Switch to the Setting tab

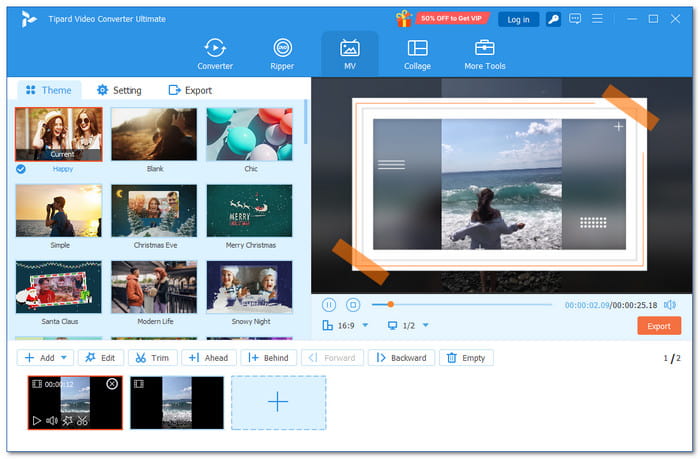tap(119, 90)
